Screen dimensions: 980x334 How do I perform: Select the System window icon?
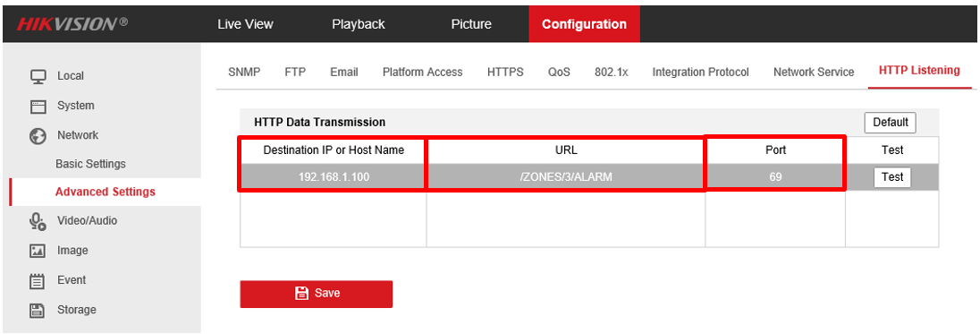(x=38, y=107)
